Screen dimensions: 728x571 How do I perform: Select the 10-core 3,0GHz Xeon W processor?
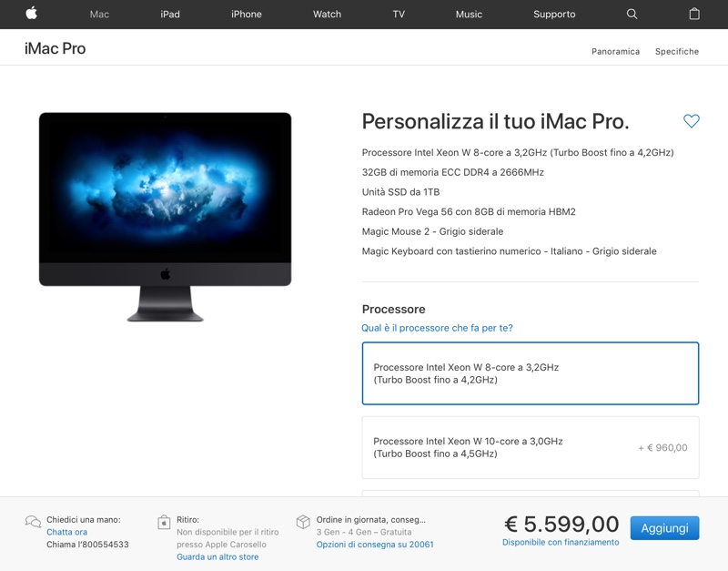pos(531,447)
